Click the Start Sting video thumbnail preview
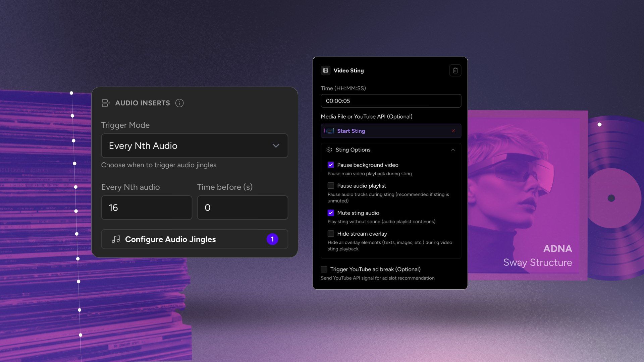The width and height of the screenshot is (644, 362). [329, 131]
